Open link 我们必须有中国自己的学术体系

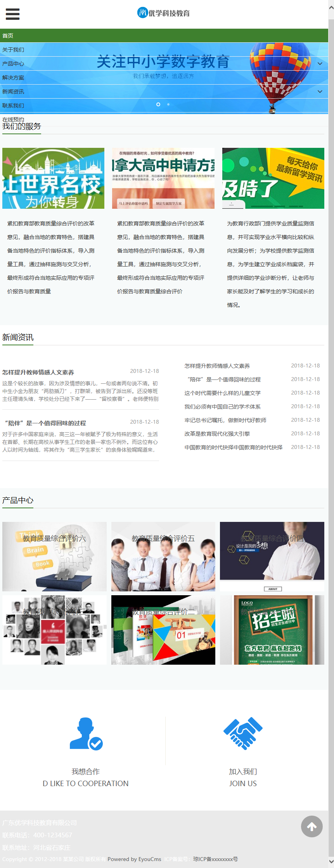pos(223,407)
